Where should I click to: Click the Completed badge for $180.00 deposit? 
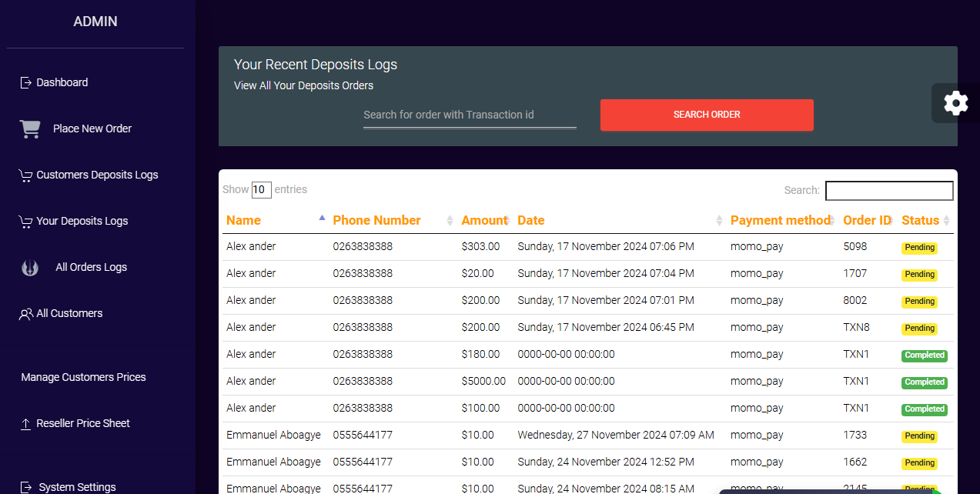pos(925,355)
